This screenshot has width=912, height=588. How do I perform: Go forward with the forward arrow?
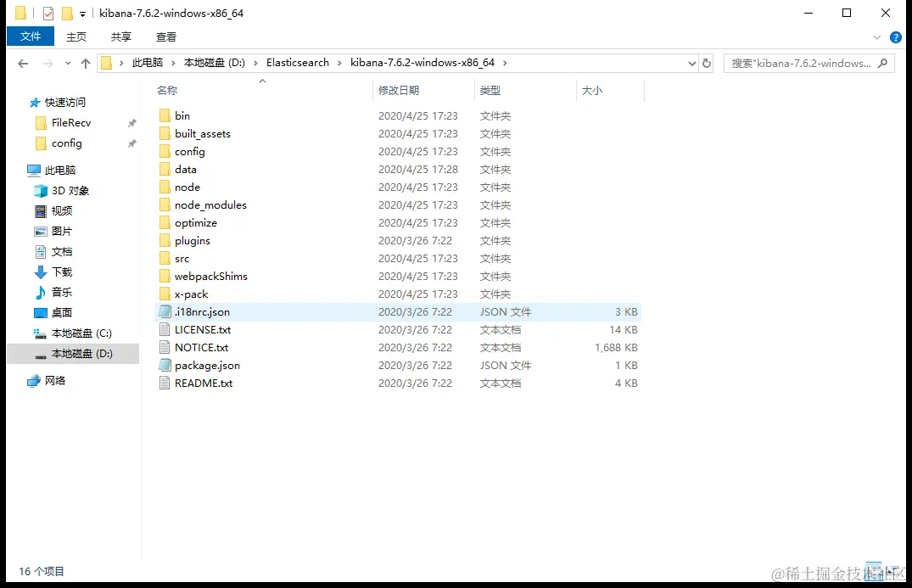[x=48, y=64]
